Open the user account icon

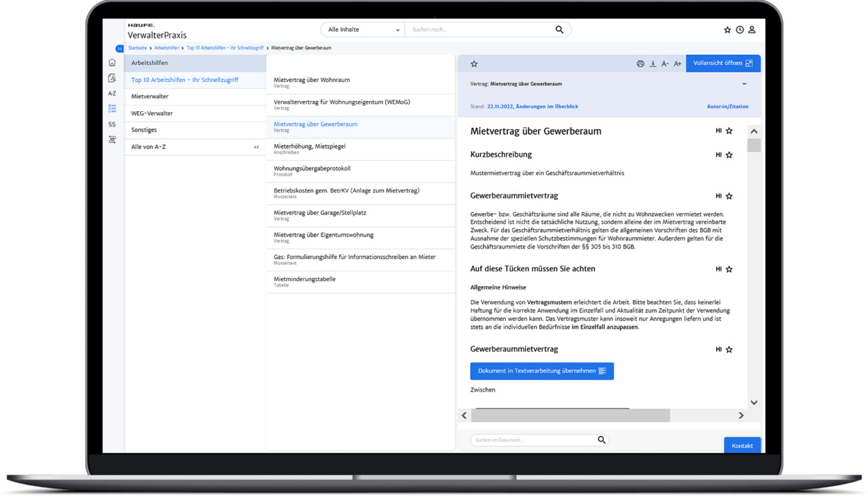click(752, 30)
